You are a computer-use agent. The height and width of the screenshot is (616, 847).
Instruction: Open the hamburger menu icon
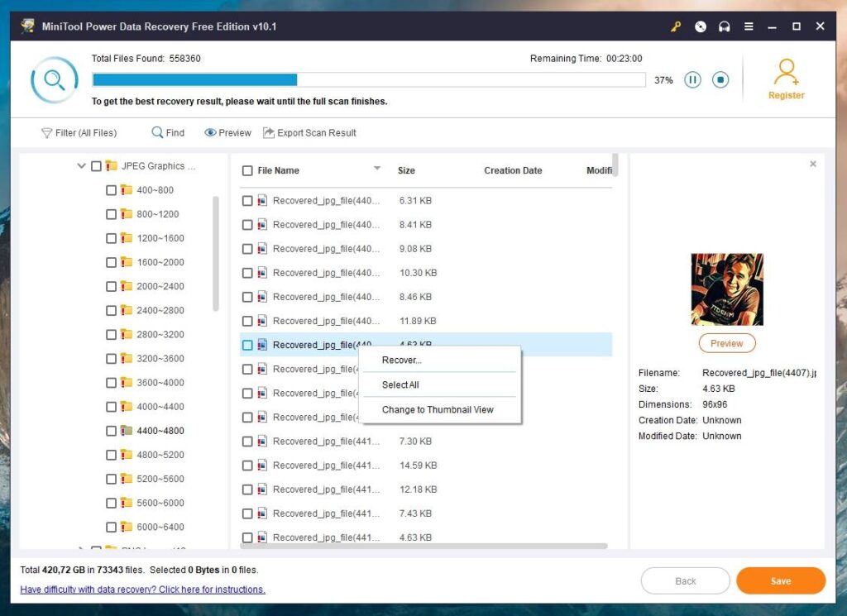pos(749,26)
